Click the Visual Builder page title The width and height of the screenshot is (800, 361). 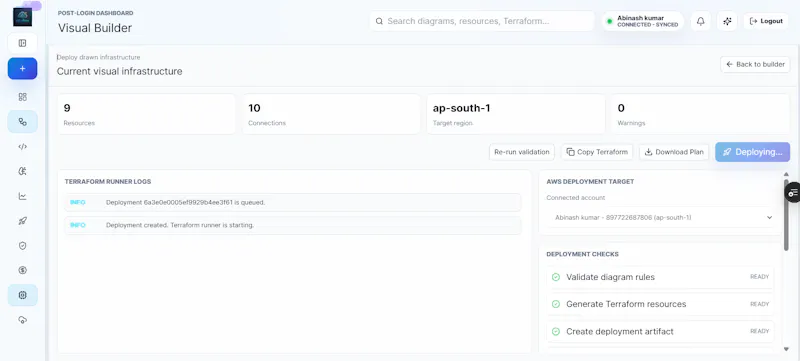click(95, 28)
